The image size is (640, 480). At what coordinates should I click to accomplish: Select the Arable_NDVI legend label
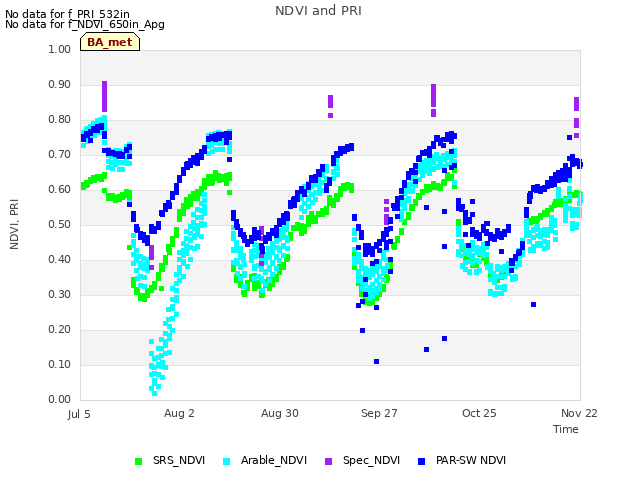[274, 460]
